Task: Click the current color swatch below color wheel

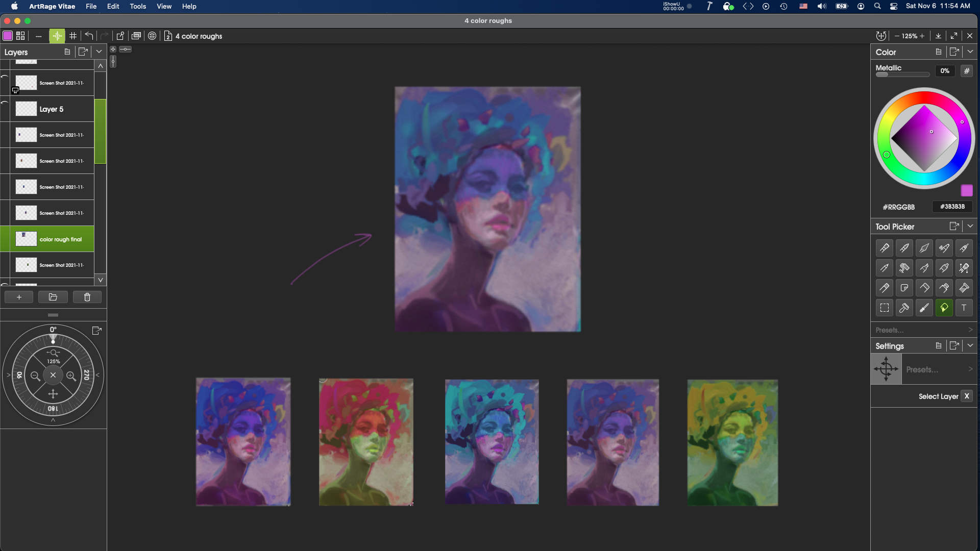Action: tap(966, 190)
